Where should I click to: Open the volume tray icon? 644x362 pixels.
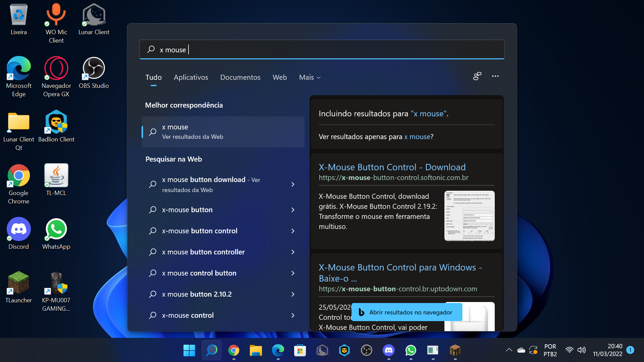click(582, 350)
